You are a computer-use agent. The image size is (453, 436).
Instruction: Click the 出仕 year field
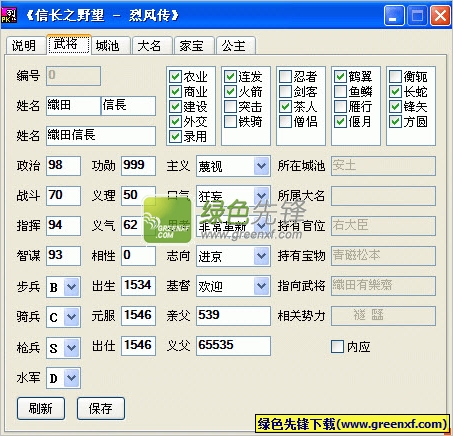point(138,345)
